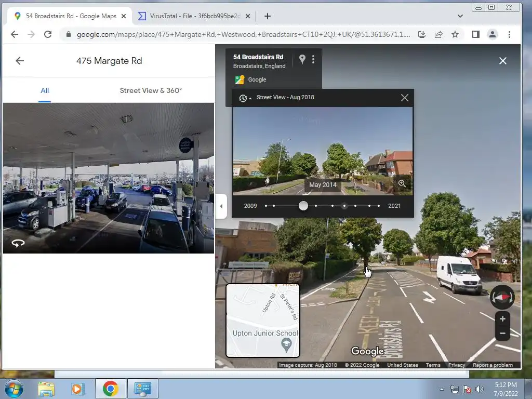Click the Image capture: Aug 2018 text
This screenshot has height=399, width=532.
(x=308, y=365)
